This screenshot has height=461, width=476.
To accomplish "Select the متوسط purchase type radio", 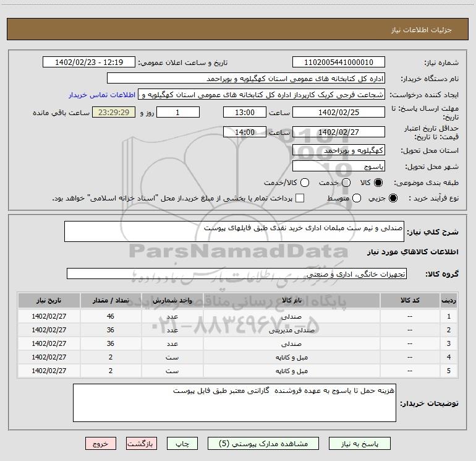I will coord(357,198).
